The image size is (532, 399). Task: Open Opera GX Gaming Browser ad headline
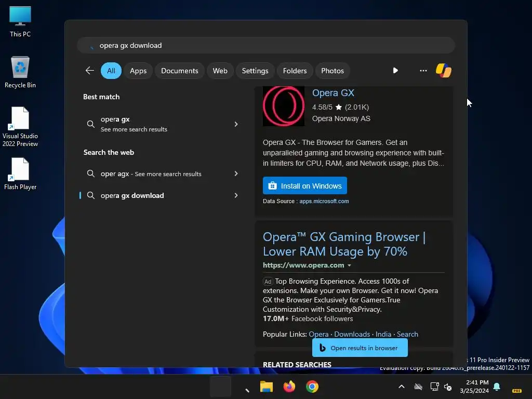[344, 244]
